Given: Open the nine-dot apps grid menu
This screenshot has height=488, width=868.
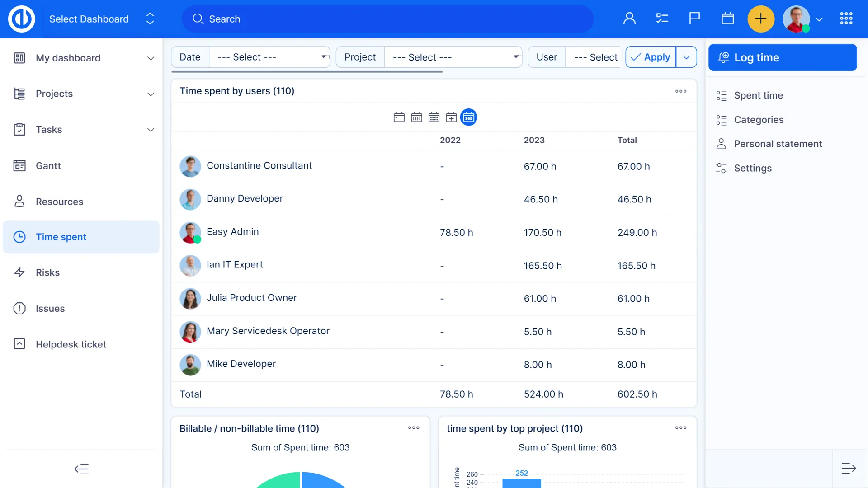Looking at the screenshot, I should [x=846, y=19].
